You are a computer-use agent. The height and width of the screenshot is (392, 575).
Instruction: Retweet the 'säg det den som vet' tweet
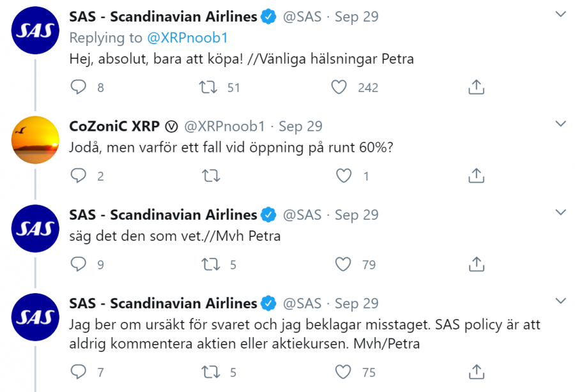point(209,264)
